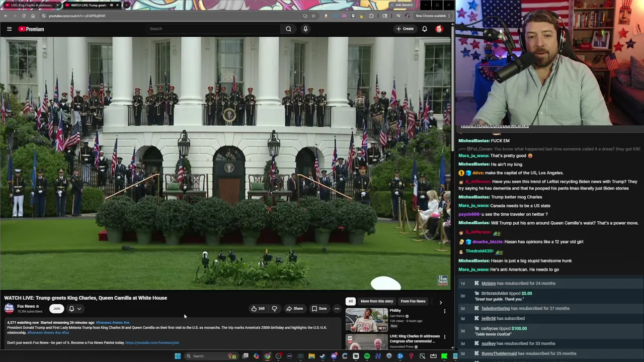Open the account avatar menu

click(x=439, y=29)
